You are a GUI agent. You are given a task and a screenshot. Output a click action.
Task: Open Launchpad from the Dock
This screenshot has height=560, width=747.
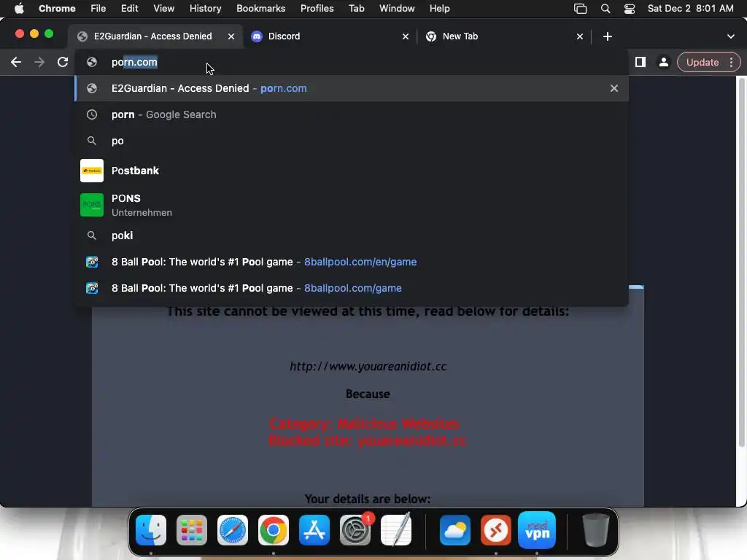[192, 530]
